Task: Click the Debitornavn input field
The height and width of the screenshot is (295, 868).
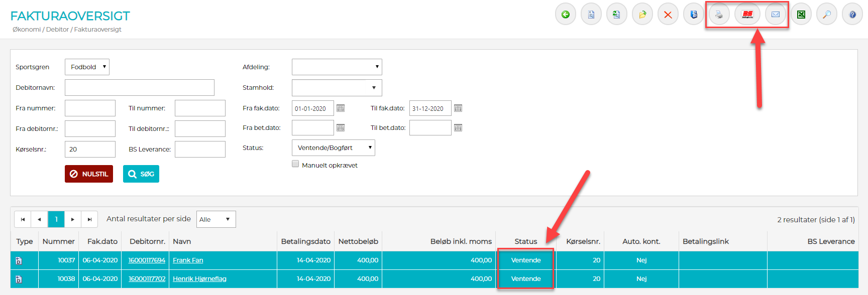Action: pos(140,88)
